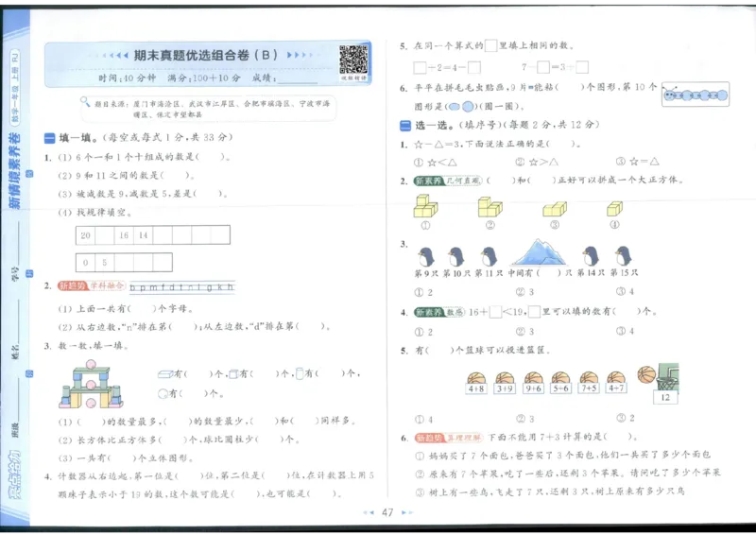Image resolution: width=756 pixels, height=535 pixels.
Task: Click the penguin labeled 第10只
Action: [455, 257]
